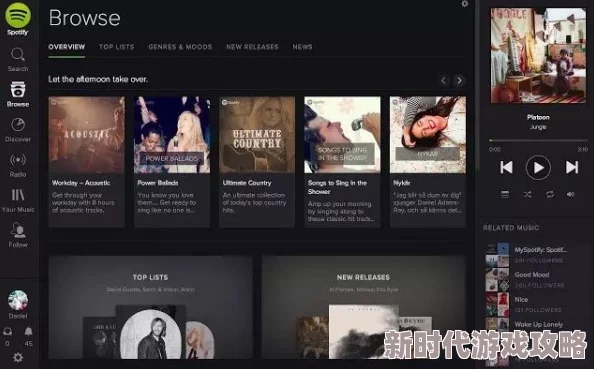
Task: Click the 'RELATED MUSIC' heading
Action: click(x=511, y=228)
